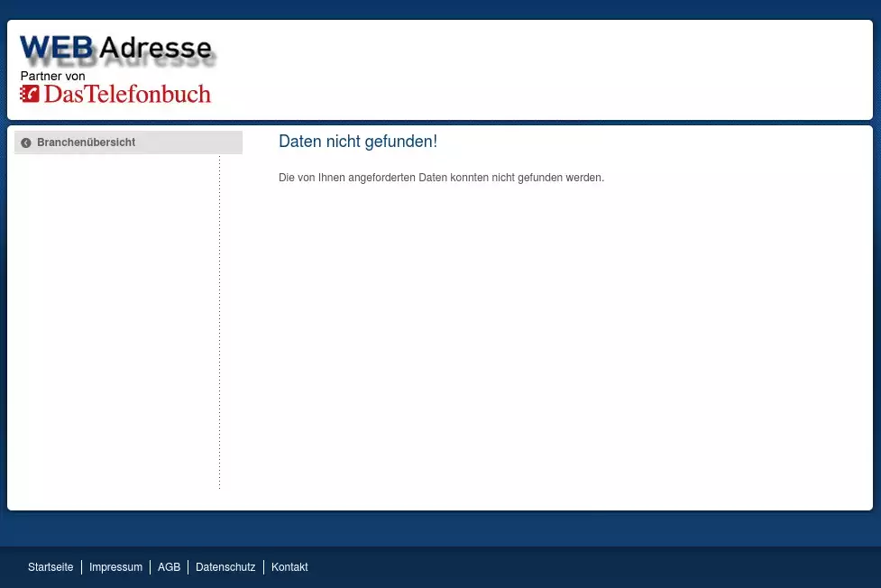Click the DasTelefonbuch partner logo text
This screenshot has height=588, width=881.
click(x=127, y=94)
